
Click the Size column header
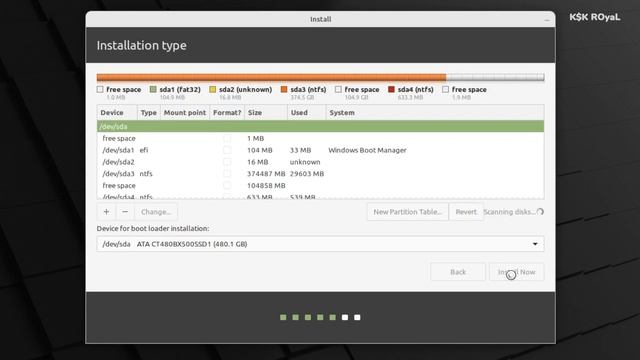tap(266, 113)
